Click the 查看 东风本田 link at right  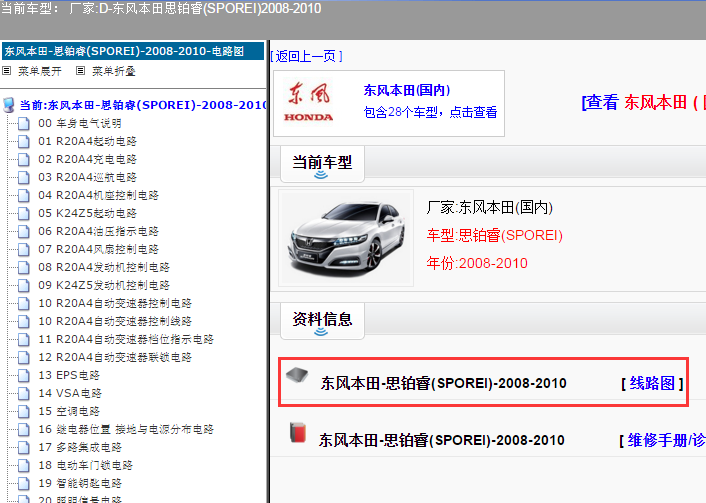[643, 103]
